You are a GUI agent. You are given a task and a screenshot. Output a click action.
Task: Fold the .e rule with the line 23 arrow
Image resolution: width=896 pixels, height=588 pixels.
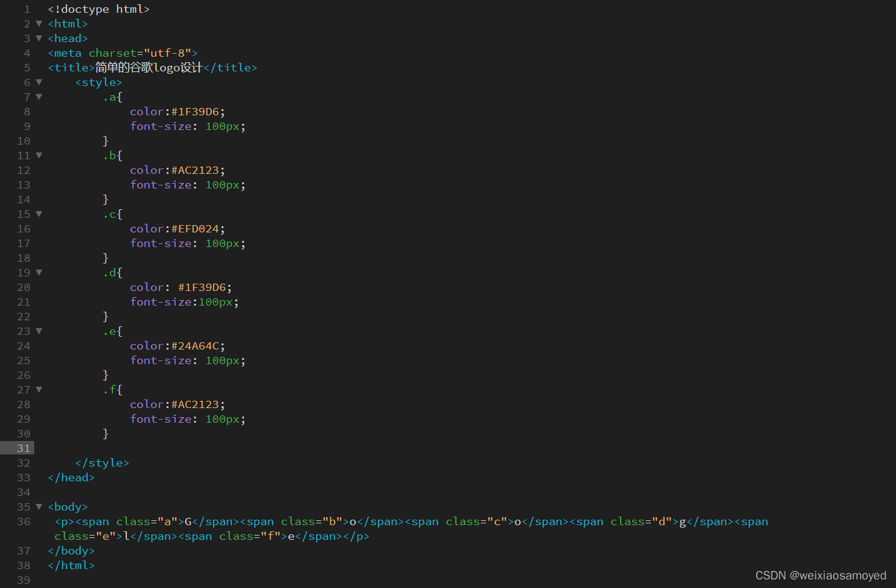click(39, 331)
